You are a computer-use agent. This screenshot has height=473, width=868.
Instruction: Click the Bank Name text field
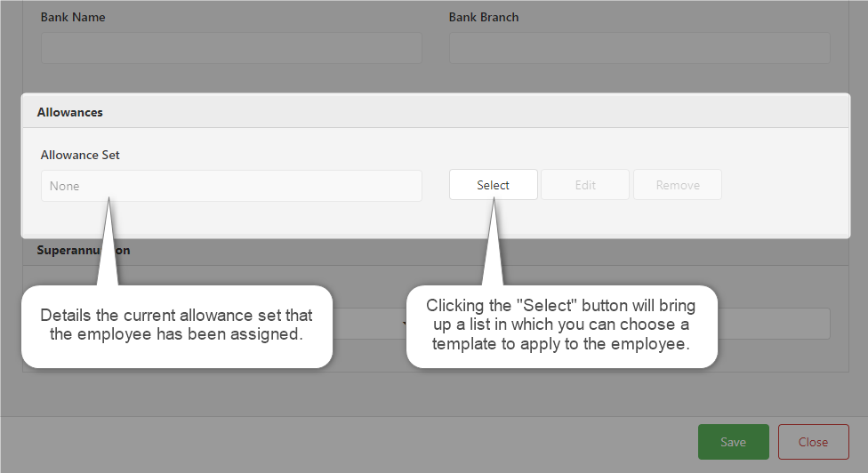[231, 48]
